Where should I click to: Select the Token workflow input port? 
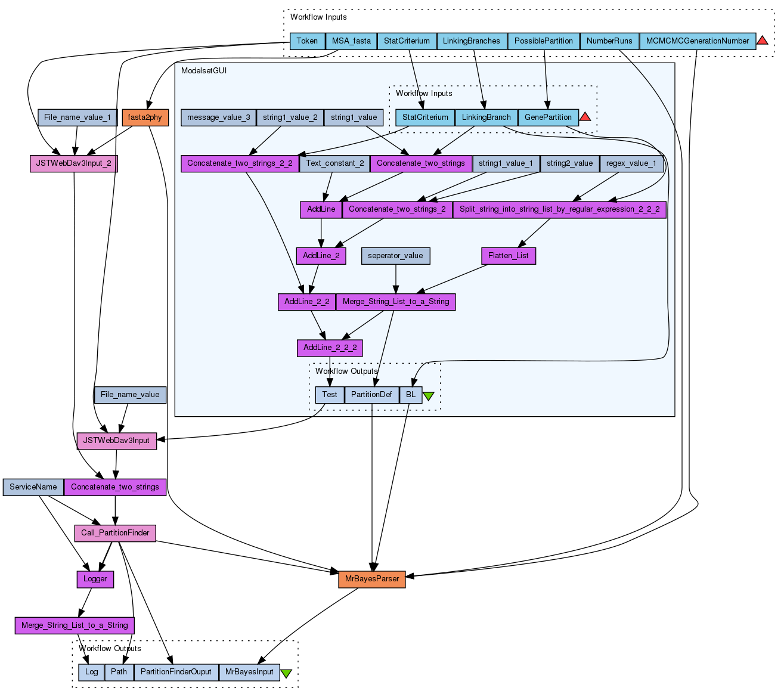click(x=307, y=41)
